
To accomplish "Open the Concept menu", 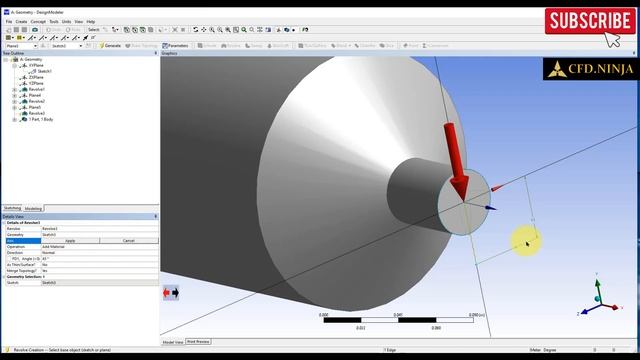I will pyautogui.click(x=38, y=21).
